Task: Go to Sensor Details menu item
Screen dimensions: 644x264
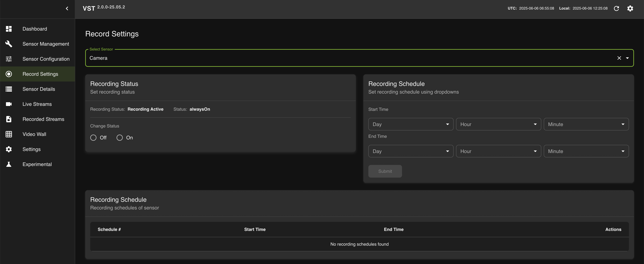Action: point(39,89)
